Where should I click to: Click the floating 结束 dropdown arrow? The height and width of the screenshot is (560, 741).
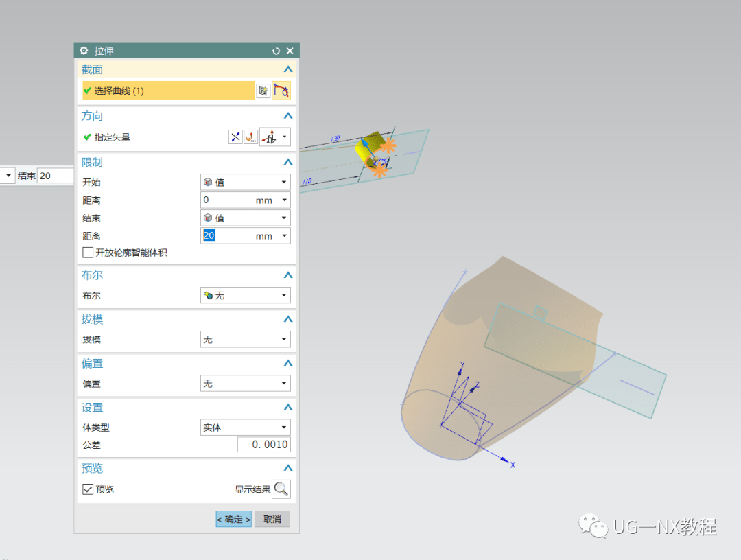coord(8,176)
